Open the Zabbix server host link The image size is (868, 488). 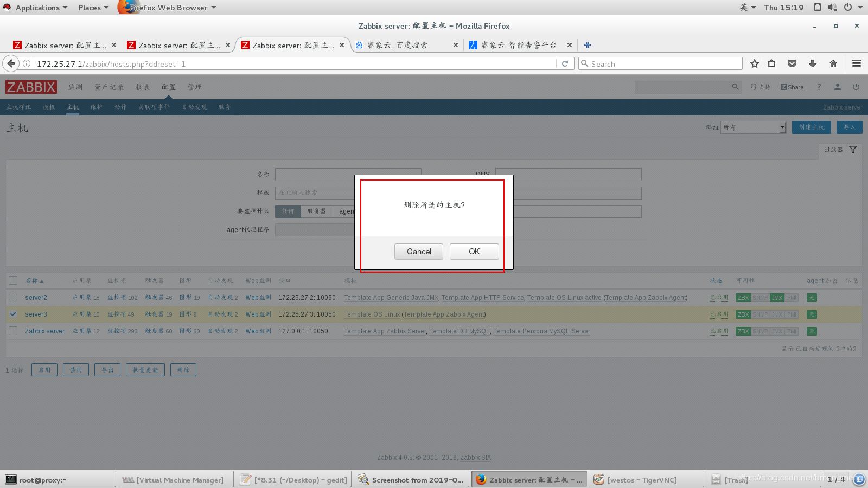[44, 331]
